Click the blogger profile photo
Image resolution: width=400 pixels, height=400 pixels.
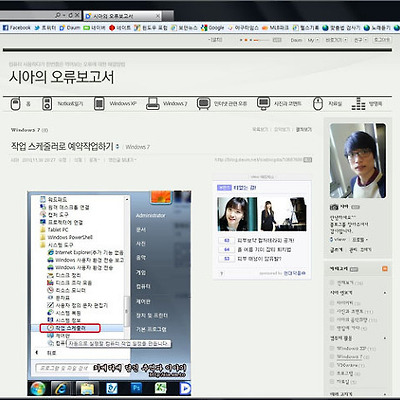[x=358, y=161]
